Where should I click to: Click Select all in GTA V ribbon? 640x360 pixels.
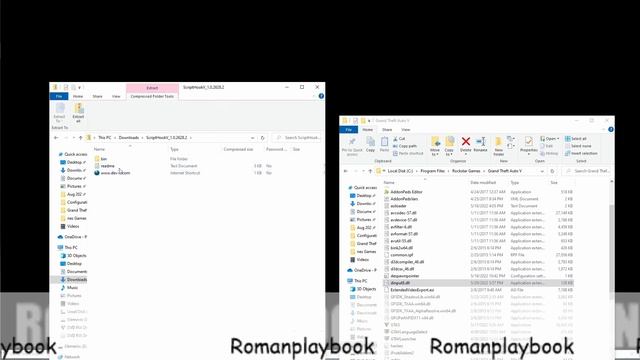(x=576, y=139)
